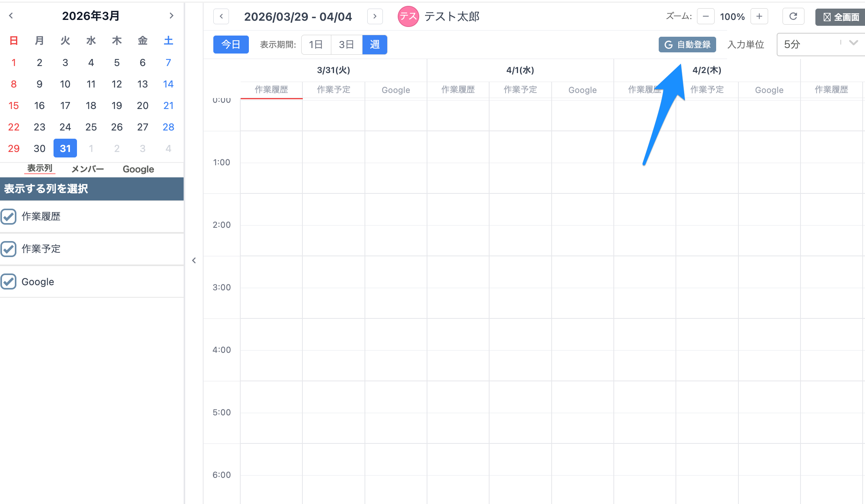This screenshot has width=865, height=504.
Task: Select March 18 in mini calendar
Action: [x=91, y=105]
